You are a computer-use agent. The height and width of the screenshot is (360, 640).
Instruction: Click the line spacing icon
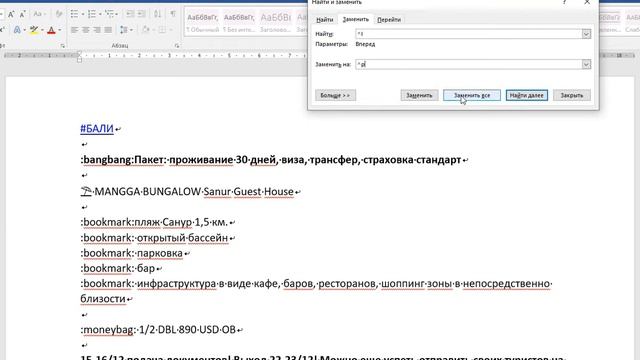click(124, 30)
